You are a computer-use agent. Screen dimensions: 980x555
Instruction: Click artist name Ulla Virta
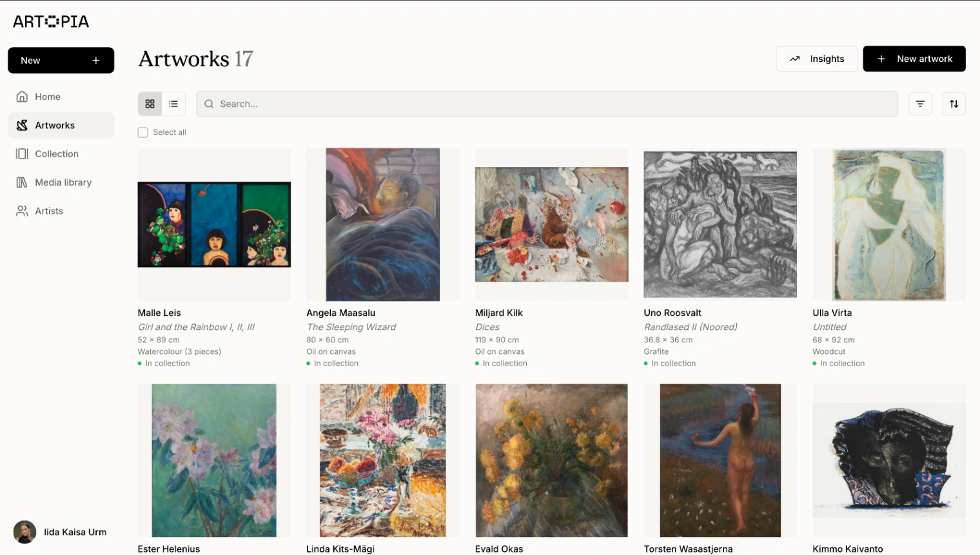tap(832, 313)
